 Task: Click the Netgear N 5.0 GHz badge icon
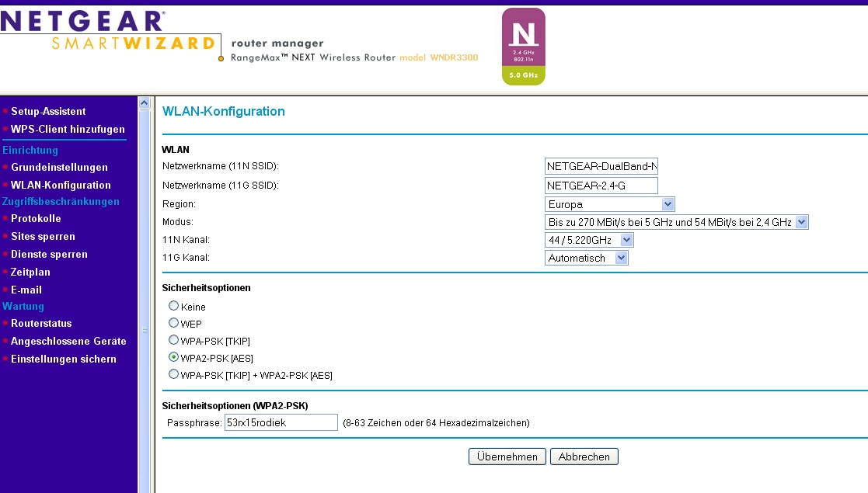pos(523,47)
